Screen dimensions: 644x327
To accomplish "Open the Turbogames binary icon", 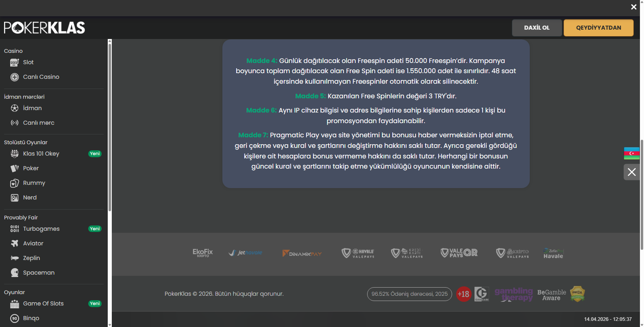I will point(15,229).
